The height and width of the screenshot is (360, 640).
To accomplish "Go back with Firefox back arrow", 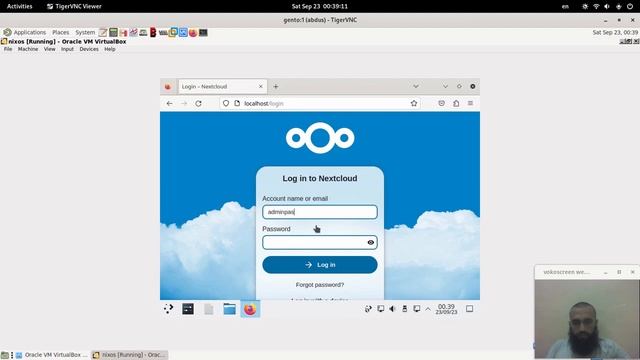I will (169, 104).
